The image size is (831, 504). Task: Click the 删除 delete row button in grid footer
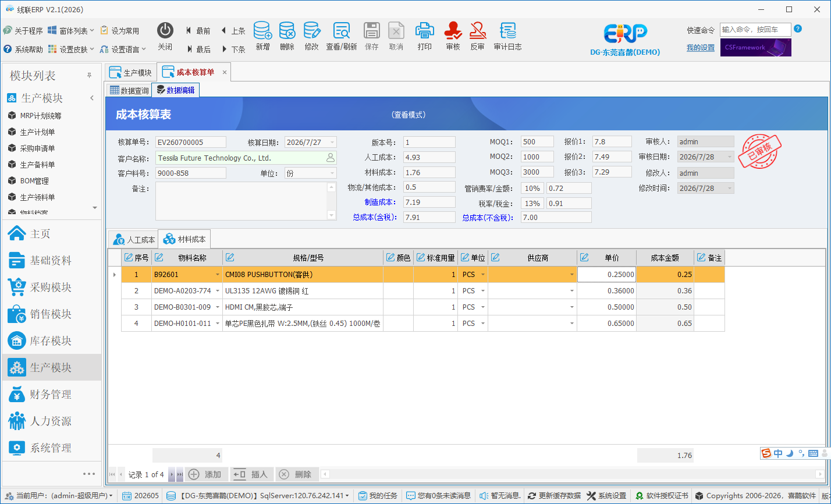point(297,475)
